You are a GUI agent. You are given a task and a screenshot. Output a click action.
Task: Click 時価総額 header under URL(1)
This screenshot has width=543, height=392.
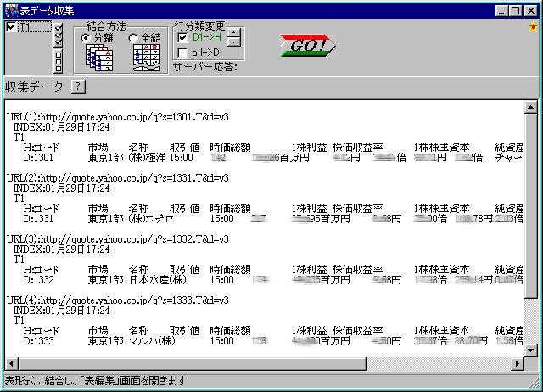click(230, 148)
